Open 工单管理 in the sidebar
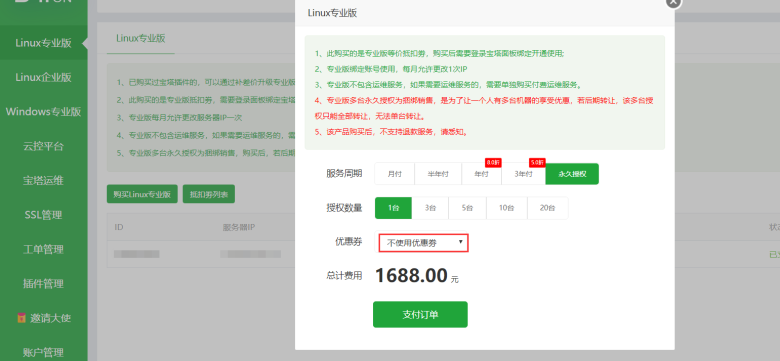Viewport: 780px width, 361px height. 43,249
